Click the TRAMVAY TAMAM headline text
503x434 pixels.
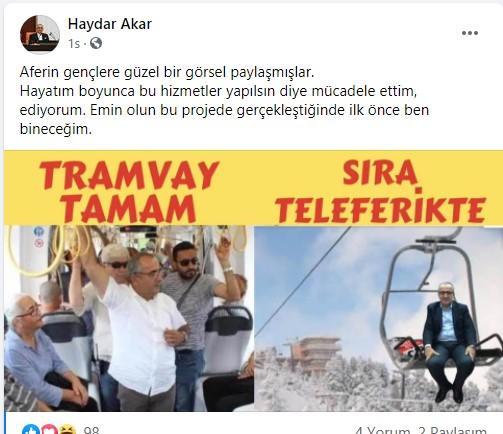[129, 191]
